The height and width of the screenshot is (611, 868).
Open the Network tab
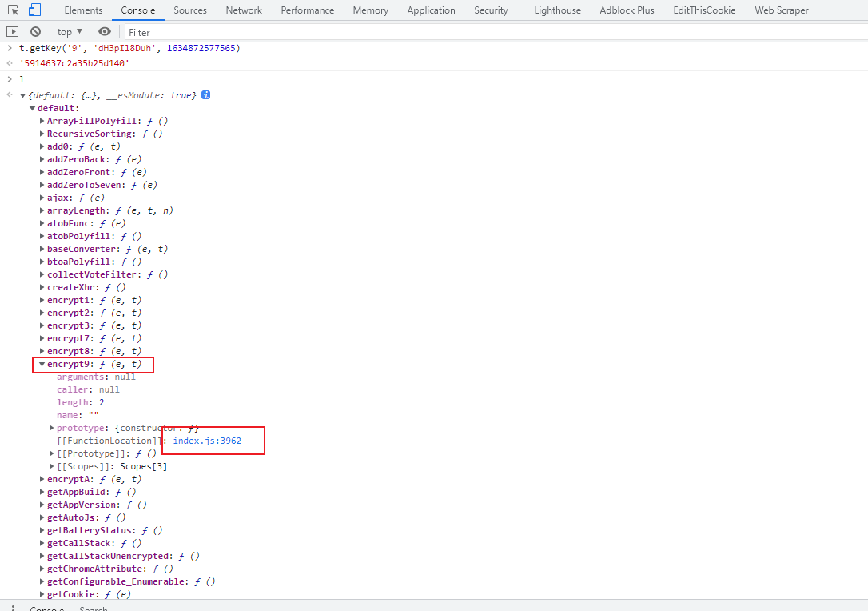click(244, 10)
